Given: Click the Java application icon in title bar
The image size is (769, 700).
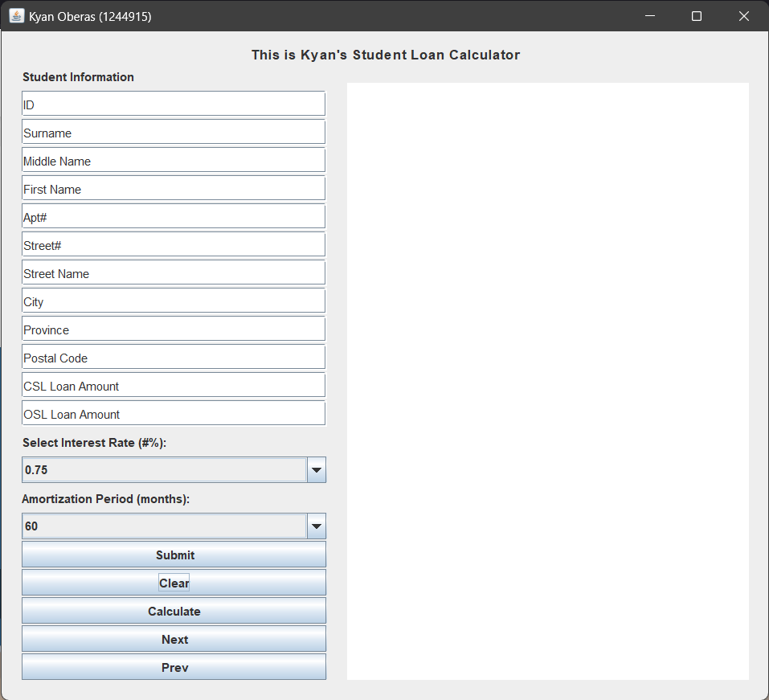Looking at the screenshot, I should click(x=16, y=16).
